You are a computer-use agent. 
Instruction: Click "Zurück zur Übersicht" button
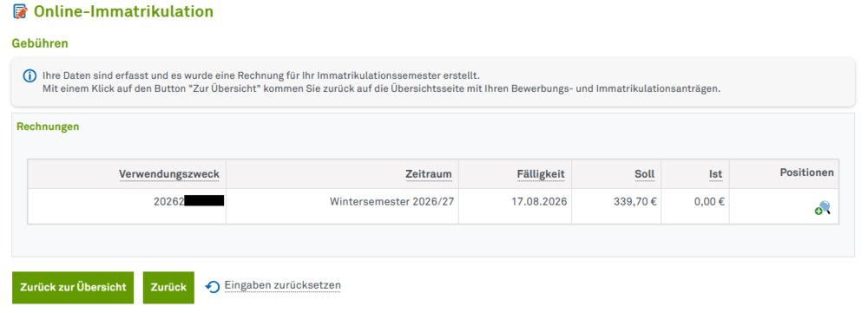(x=73, y=288)
